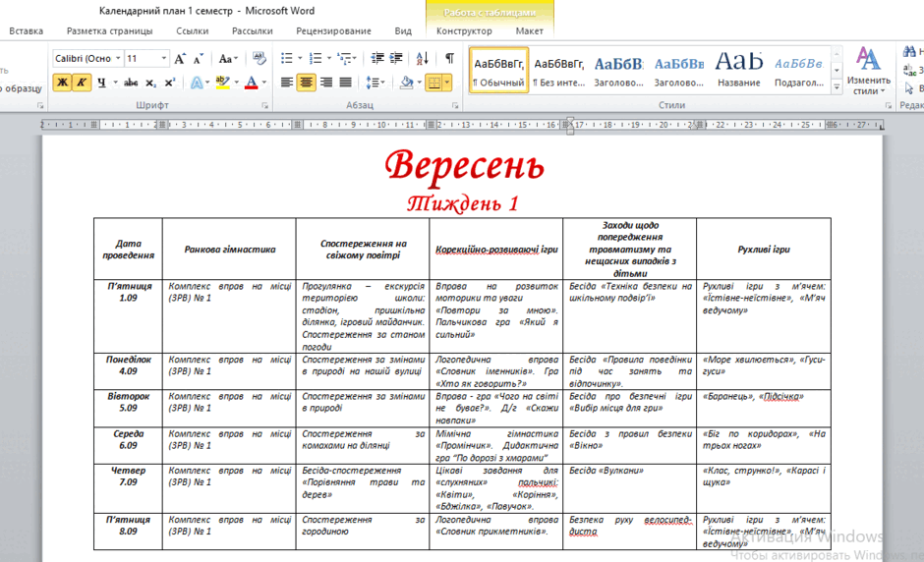Select the strikethrough text icon
Screen dimensions: 924x562
coord(131,83)
